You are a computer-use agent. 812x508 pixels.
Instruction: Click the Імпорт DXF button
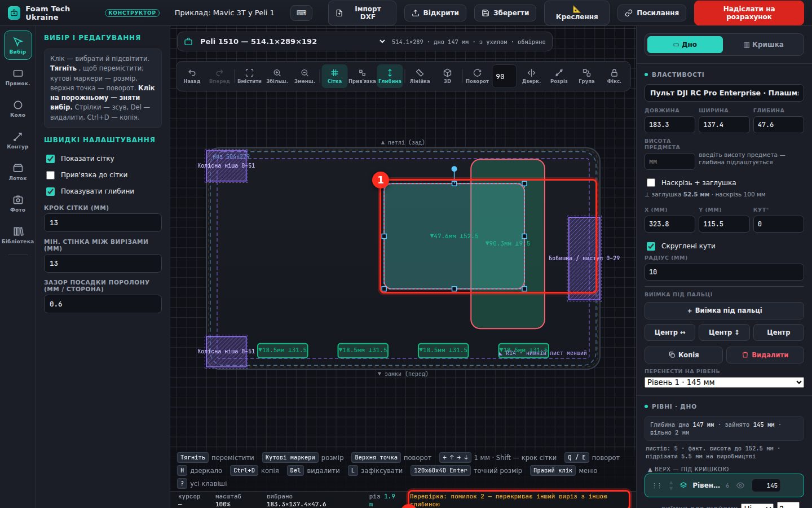coord(362,13)
